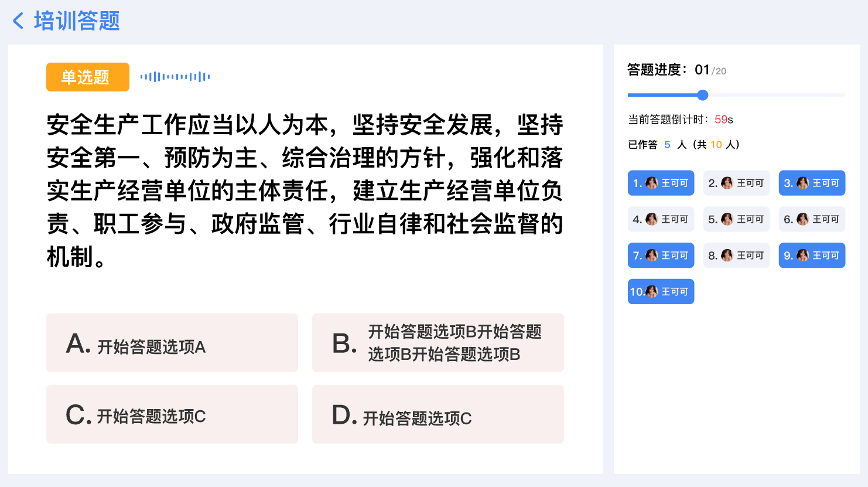
Task: Click the 59s countdown timer text
Action: 724,120
